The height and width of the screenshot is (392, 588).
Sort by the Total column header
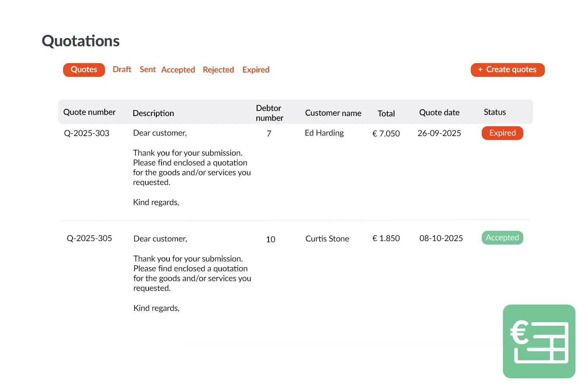click(x=386, y=114)
